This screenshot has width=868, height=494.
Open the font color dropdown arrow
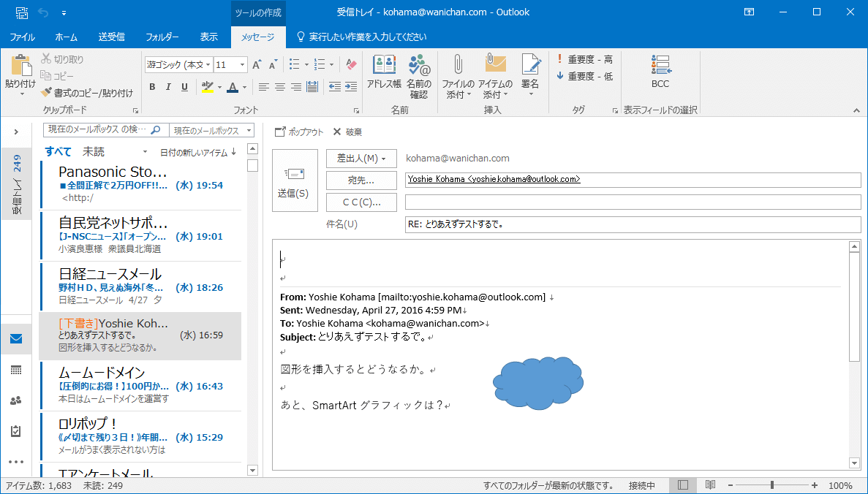pyautogui.click(x=244, y=87)
